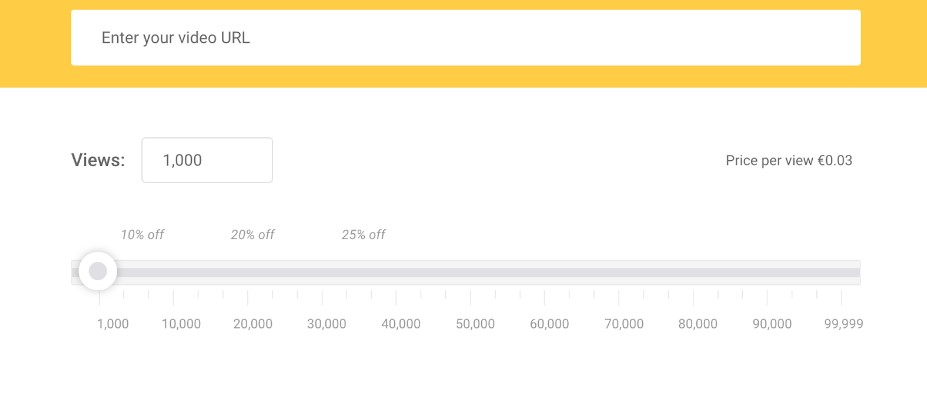
Task: Click the 'Price per view €0.03' text
Action: [789, 160]
